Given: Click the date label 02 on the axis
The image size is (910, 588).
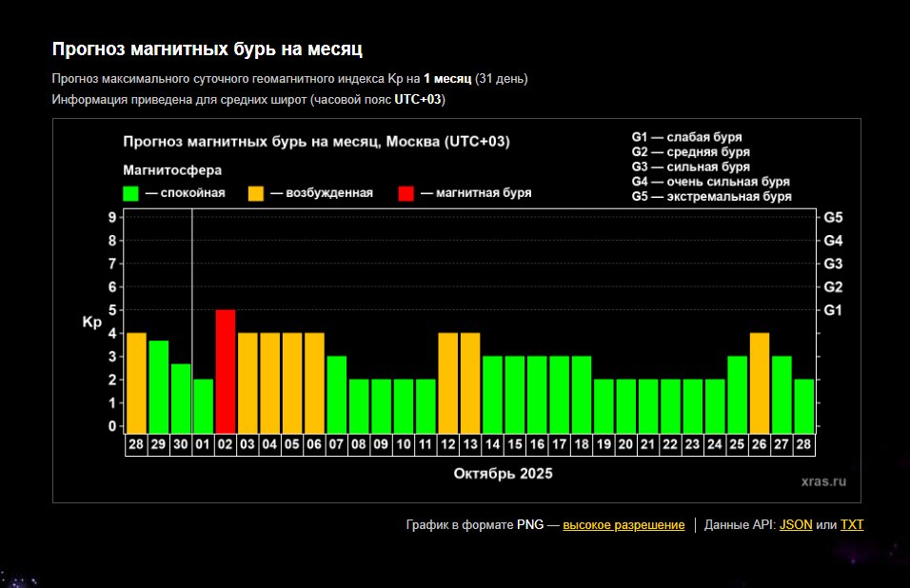Looking at the screenshot, I should (x=226, y=444).
